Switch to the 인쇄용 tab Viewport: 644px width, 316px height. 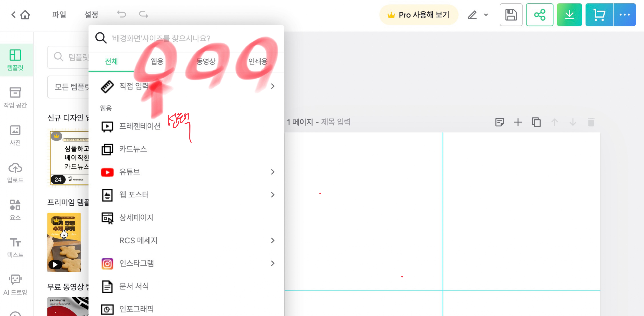click(257, 61)
